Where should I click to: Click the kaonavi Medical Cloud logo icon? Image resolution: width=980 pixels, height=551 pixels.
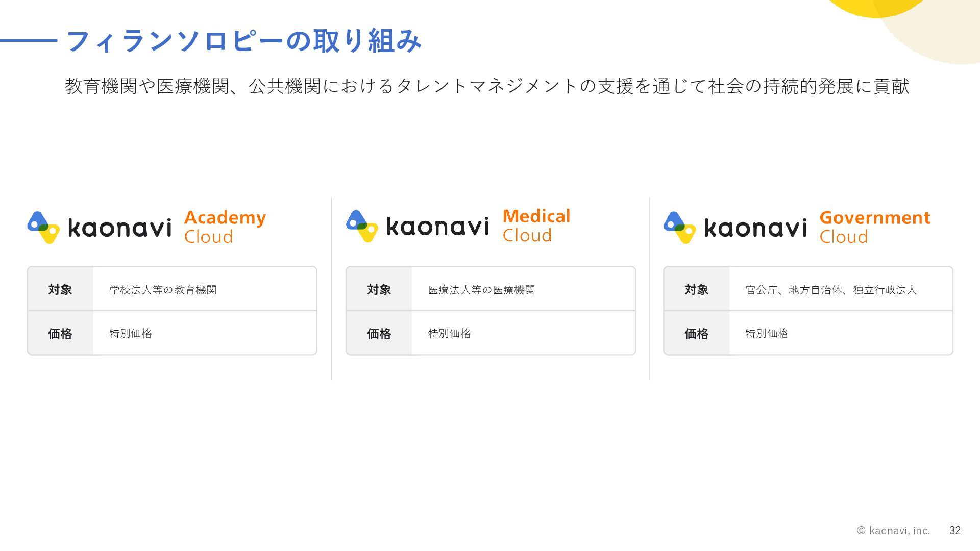point(362,226)
